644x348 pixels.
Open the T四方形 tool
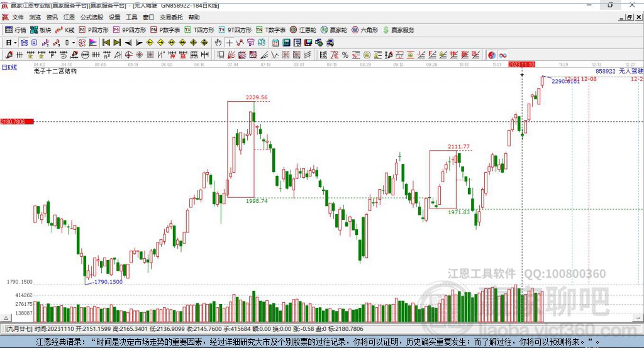[x=199, y=30]
